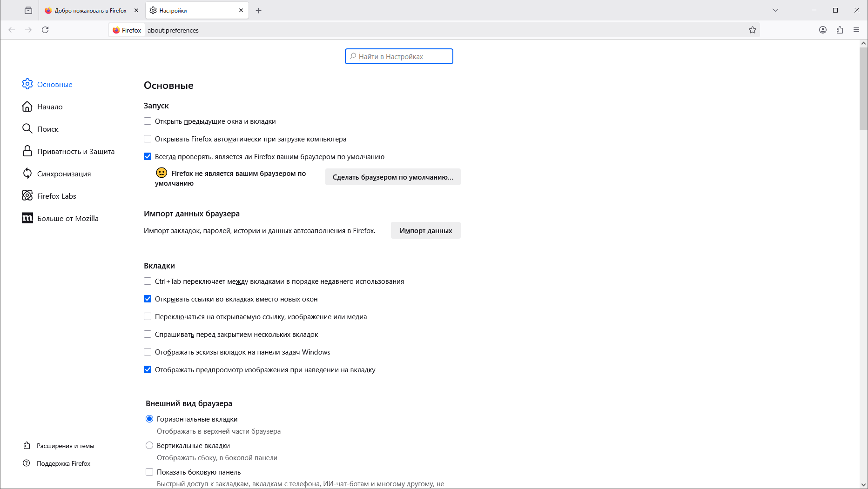Enable Открыть предыдущие окна и вкладки checkbox

[148, 121]
